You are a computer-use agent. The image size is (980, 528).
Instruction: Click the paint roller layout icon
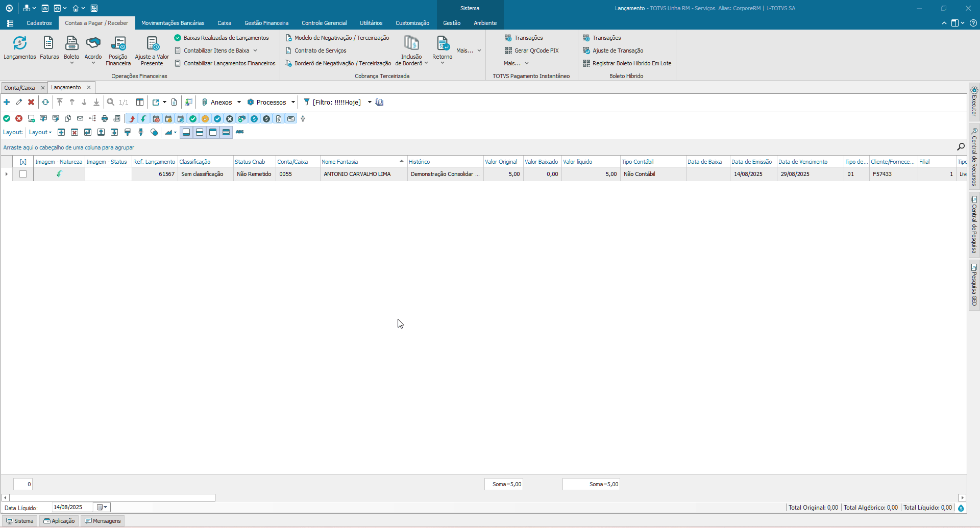[x=128, y=132]
